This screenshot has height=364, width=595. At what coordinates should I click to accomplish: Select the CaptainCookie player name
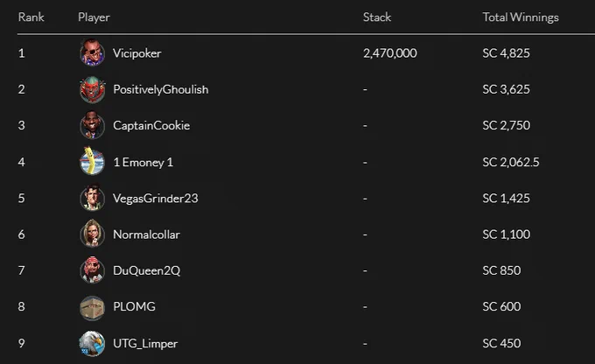tap(151, 125)
